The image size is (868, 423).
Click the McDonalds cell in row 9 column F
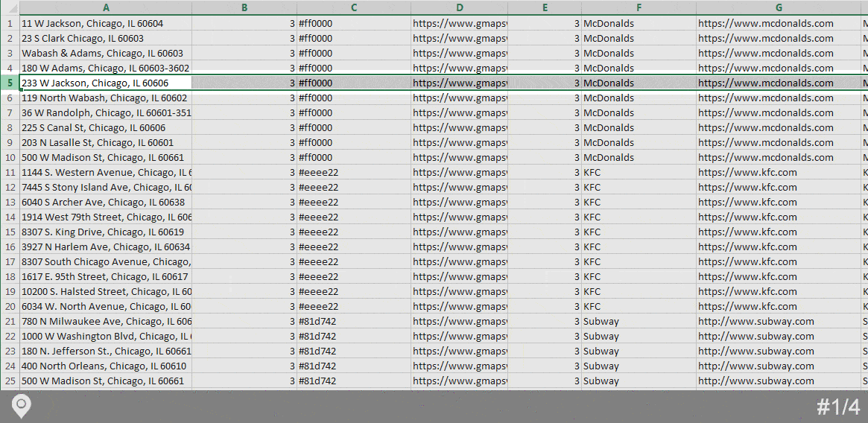(639, 142)
